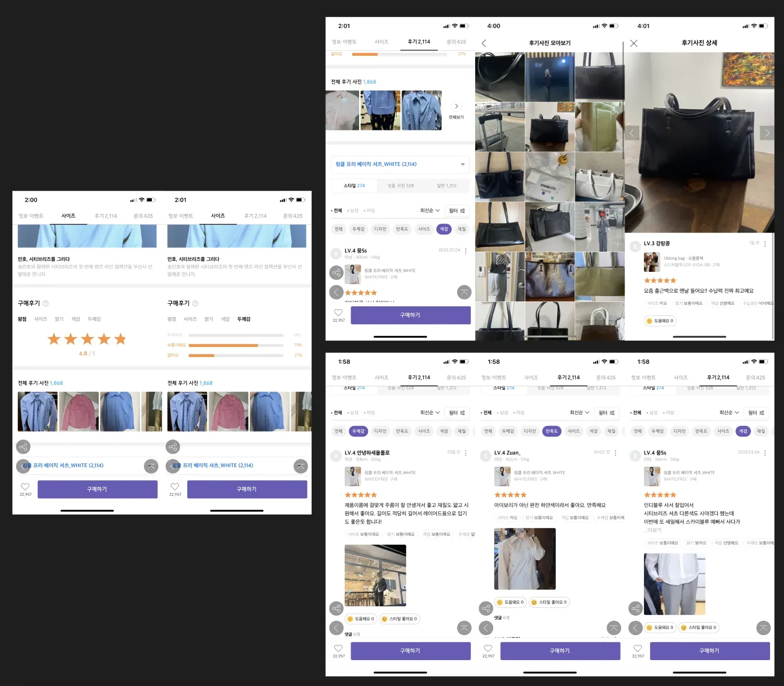Show previous photo using left arrow on bag image
Image resolution: width=784 pixels, height=686 pixels.
point(632,133)
